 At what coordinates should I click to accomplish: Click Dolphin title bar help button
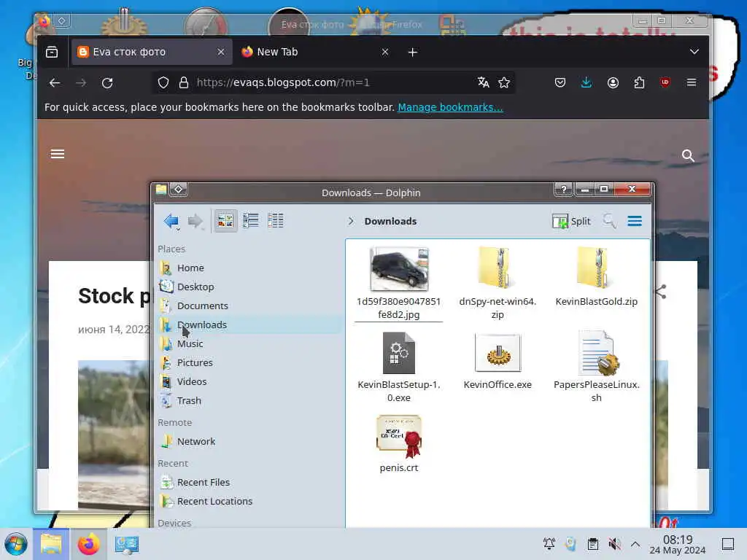pyautogui.click(x=564, y=189)
